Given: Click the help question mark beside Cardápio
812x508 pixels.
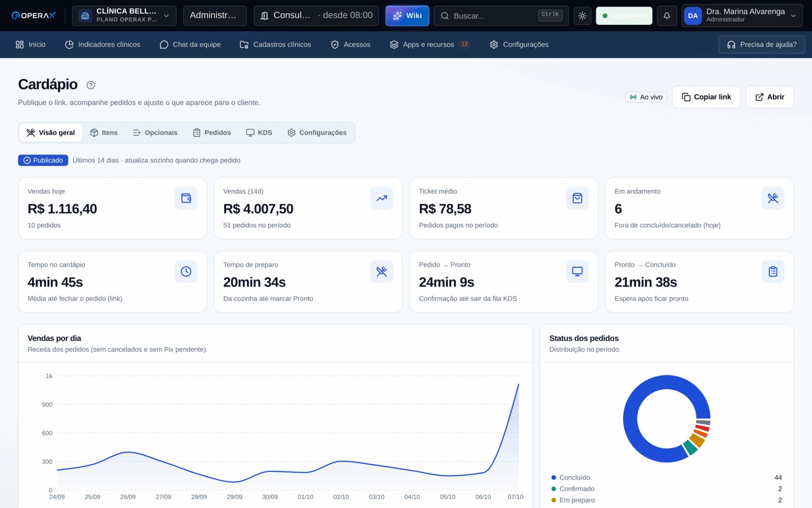Looking at the screenshot, I should pyautogui.click(x=91, y=85).
